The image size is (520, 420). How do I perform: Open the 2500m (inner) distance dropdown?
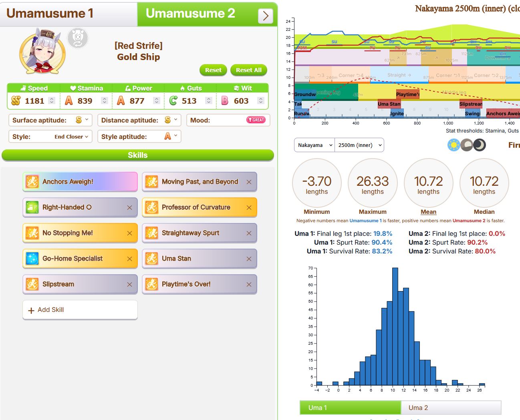[359, 145]
